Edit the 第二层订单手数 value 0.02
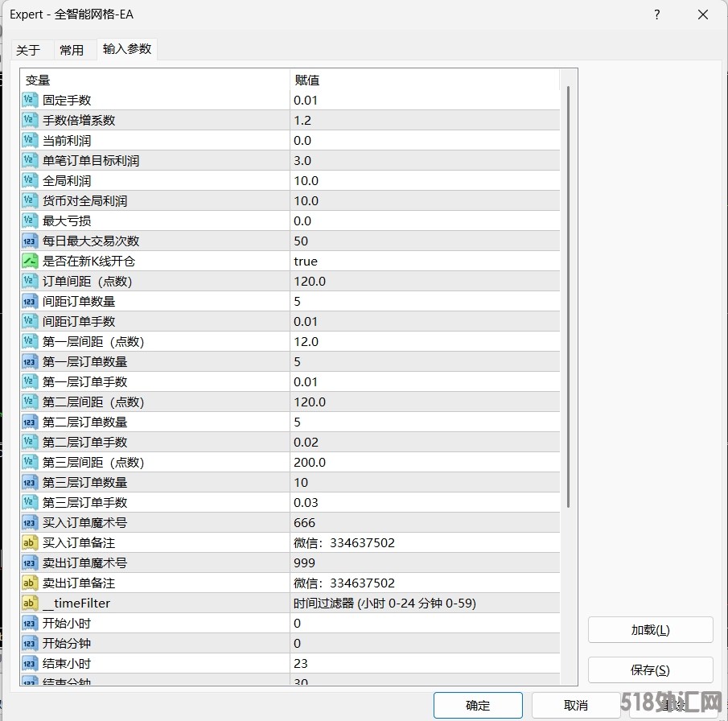 (x=425, y=443)
